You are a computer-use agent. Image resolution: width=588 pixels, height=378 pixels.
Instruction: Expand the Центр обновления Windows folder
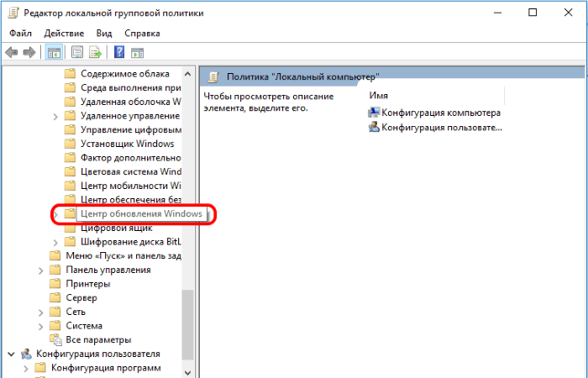pos(55,214)
